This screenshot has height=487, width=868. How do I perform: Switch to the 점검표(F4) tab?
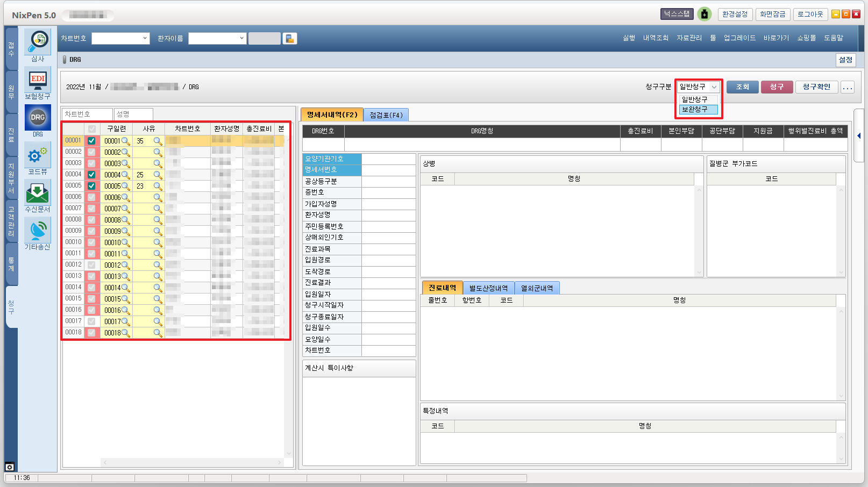tap(386, 115)
